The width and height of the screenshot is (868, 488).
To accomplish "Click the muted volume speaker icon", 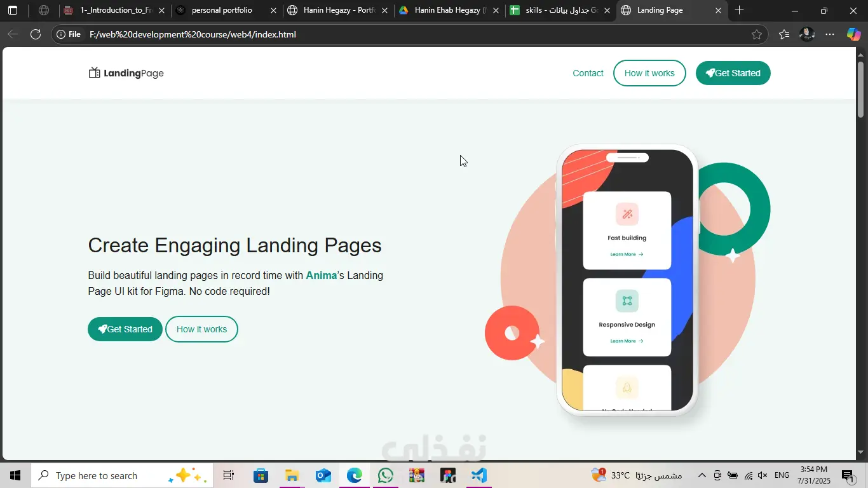I will pos(763,475).
